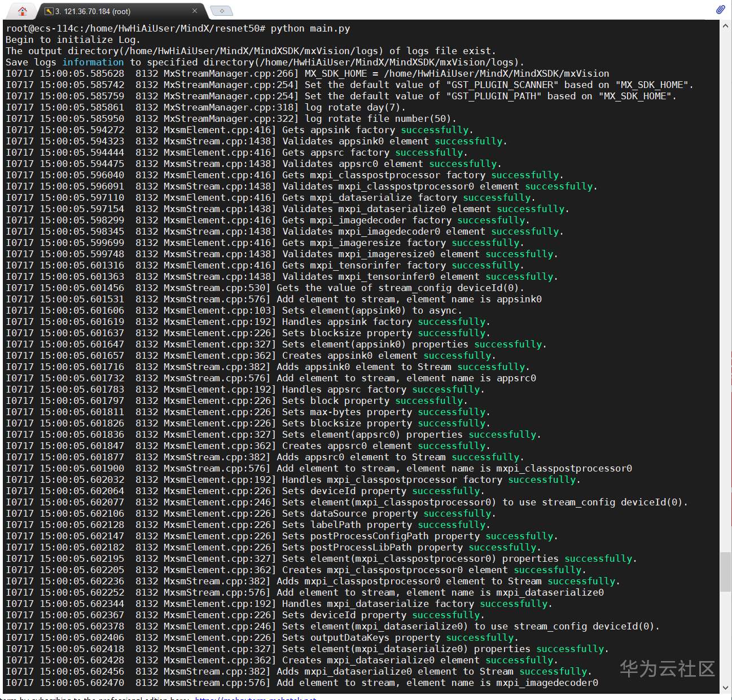Click 'Sets postProcessConfigPath property' log line
Image resolution: width=732 pixels, height=700 pixels.
click(282, 536)
